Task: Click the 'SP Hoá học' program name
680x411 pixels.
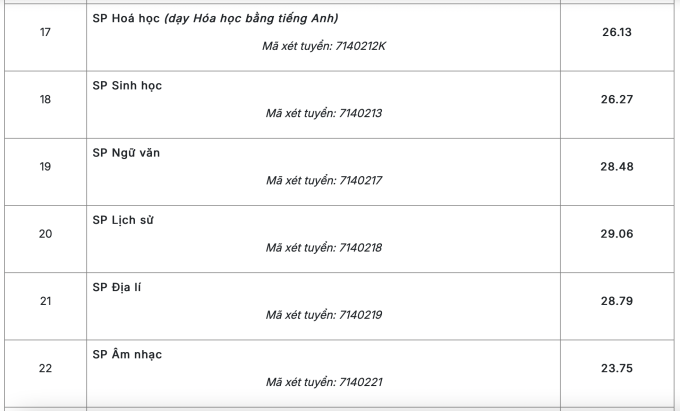Action: [x=126, y=18]
